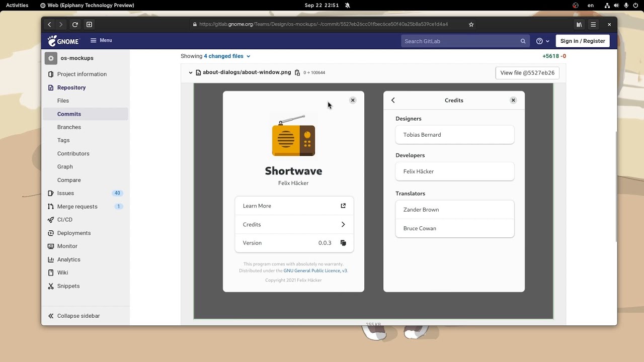
Task: Expand the '4 changed files' dropdown
Action: [227, 56]
